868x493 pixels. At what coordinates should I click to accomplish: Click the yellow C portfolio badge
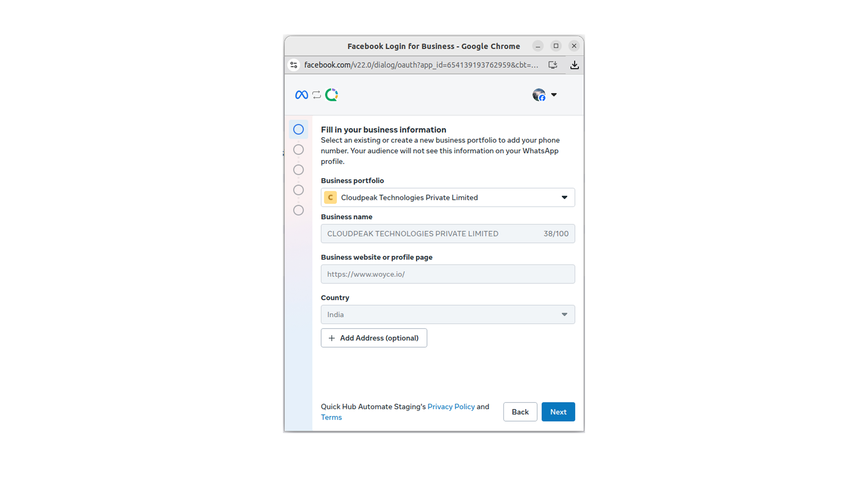(x=330, y=197)
